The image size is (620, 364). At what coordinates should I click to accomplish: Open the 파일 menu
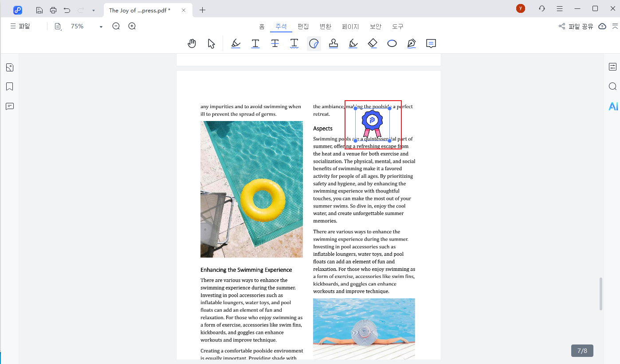[20, 26]
